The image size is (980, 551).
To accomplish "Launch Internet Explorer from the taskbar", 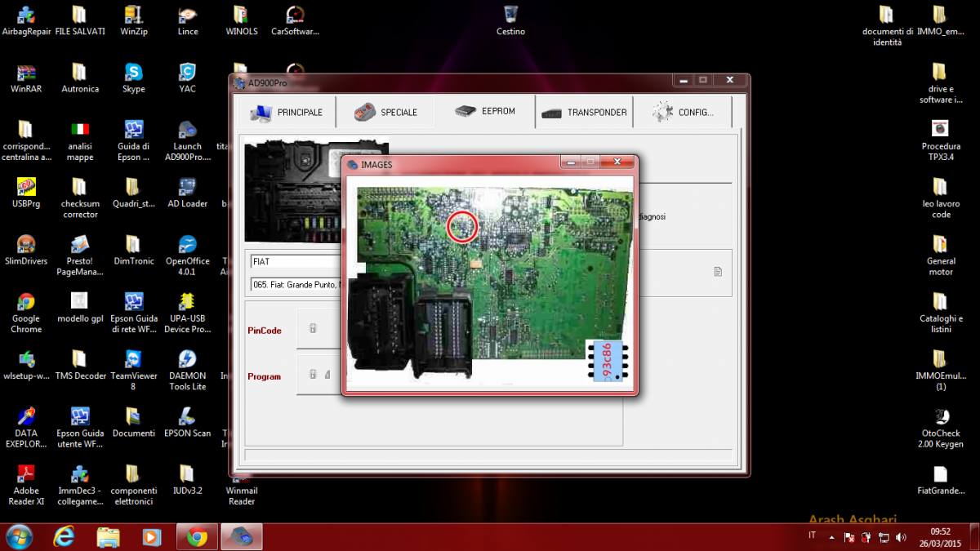I will [64, 537].
